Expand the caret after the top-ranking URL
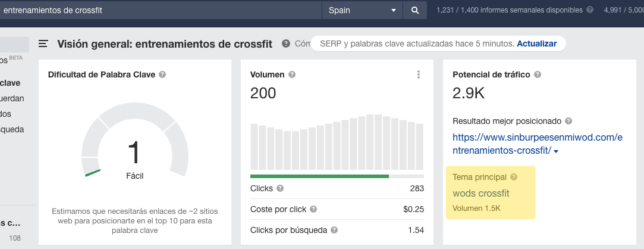644x249 pixels. coord(556,152)
